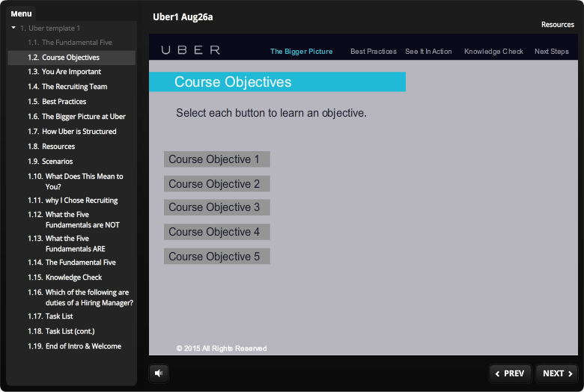Click the Uber1 Aug26a course title
The image size is (584, 392).
(183, 17)
